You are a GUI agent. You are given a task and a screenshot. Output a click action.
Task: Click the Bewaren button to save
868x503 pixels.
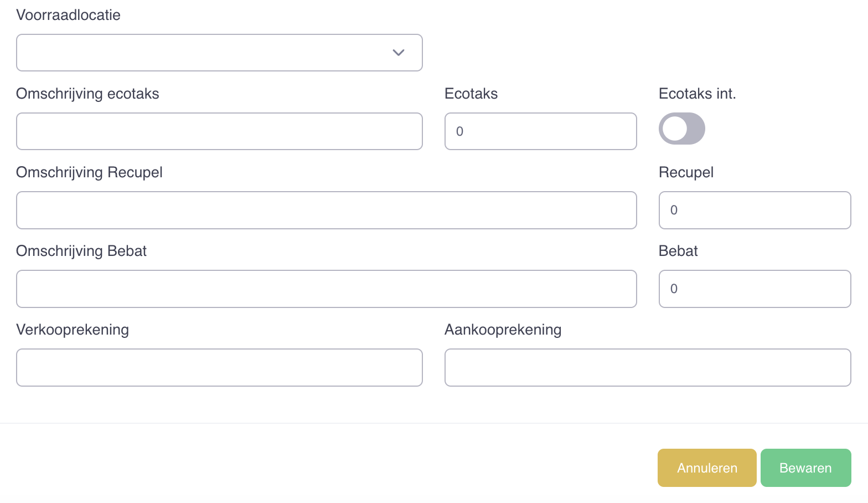tap(805, 468)
